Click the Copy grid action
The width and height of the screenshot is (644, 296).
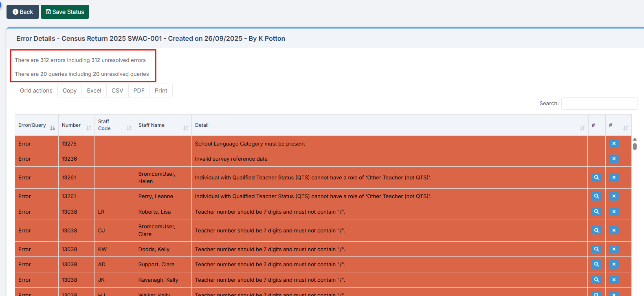tap(70, 91)
